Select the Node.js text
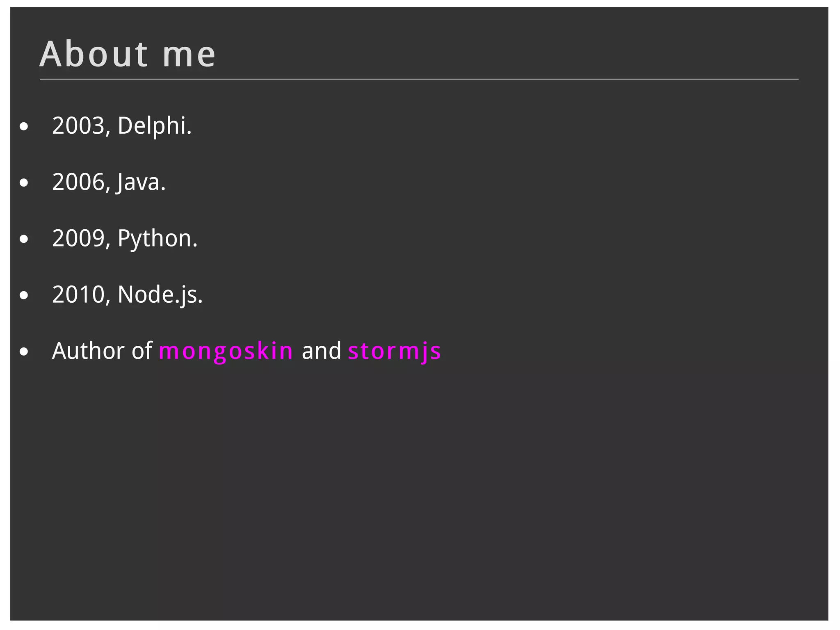Viewport: 840px width, 630px height. point(158,294)
